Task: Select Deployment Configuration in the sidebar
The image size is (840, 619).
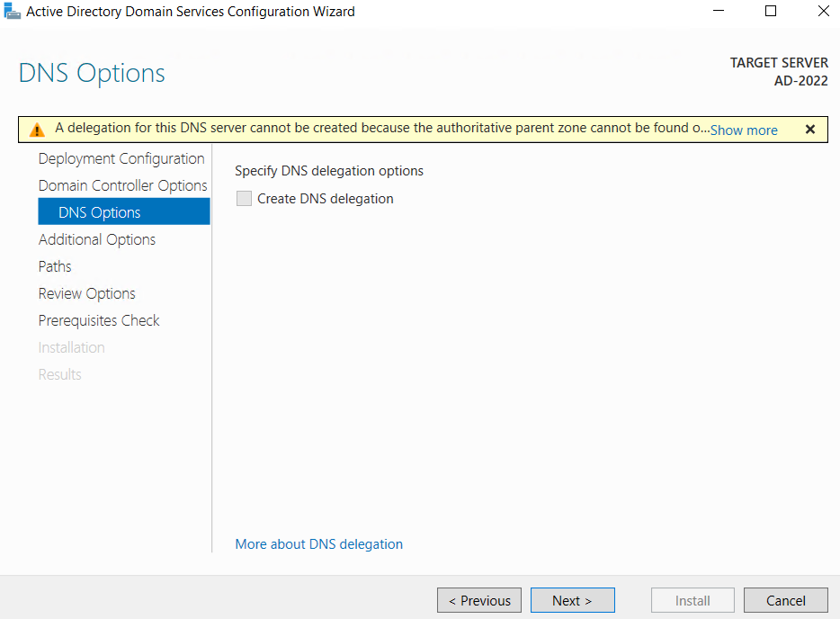Action: 121,158
